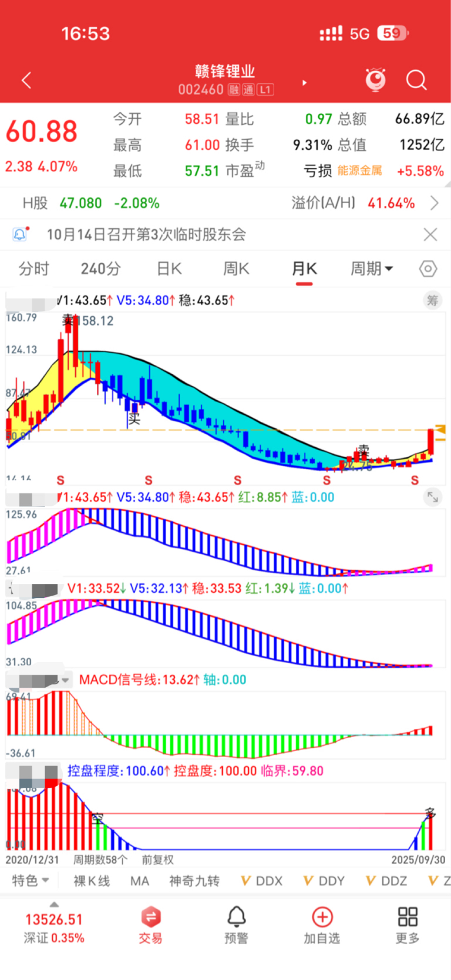This screenshot has width=451, height=980.
Task: Dismiss the shareholder meeting notice
Action: 430,235
